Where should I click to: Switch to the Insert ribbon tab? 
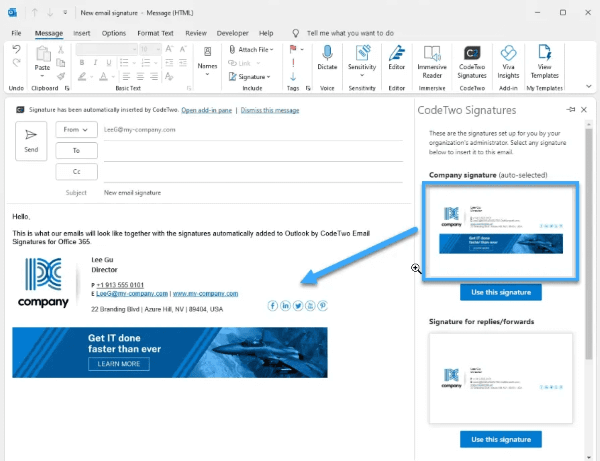pos(82,33)
